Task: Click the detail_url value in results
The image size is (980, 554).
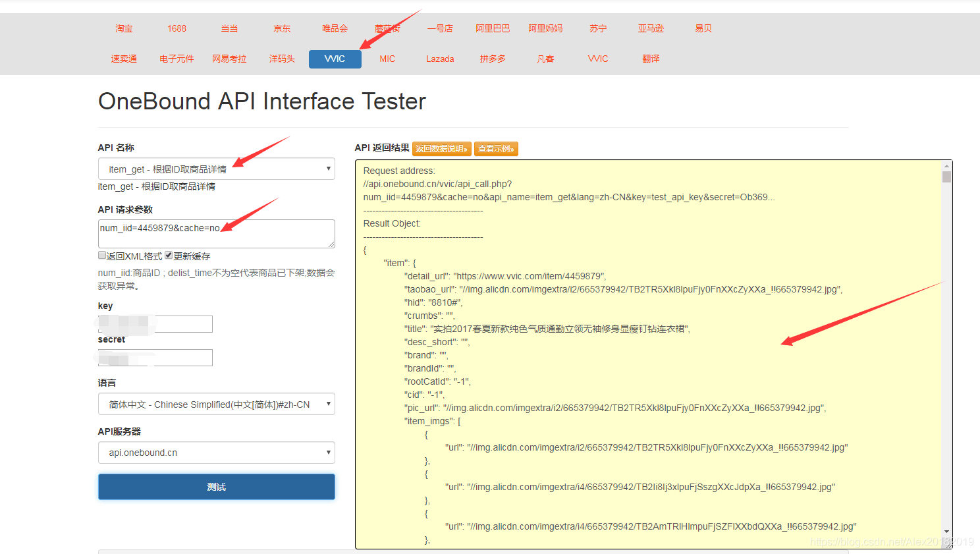Action: click(530, 276)
